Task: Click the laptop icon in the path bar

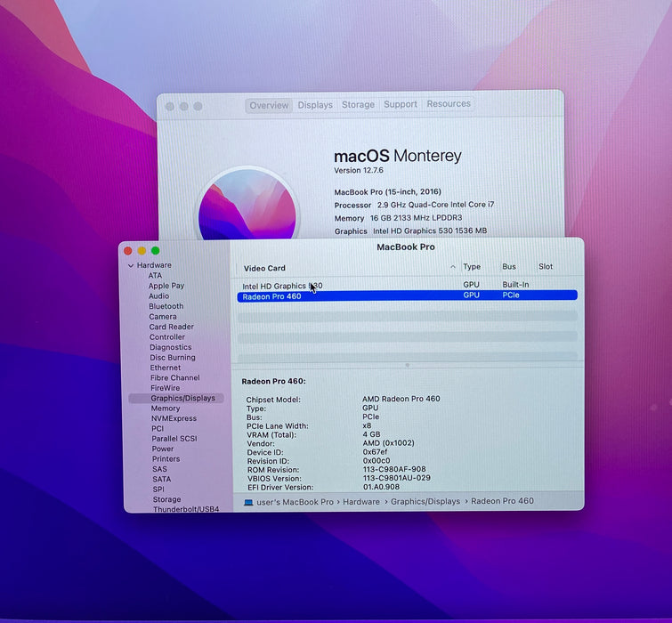Action: pos(248,502)
